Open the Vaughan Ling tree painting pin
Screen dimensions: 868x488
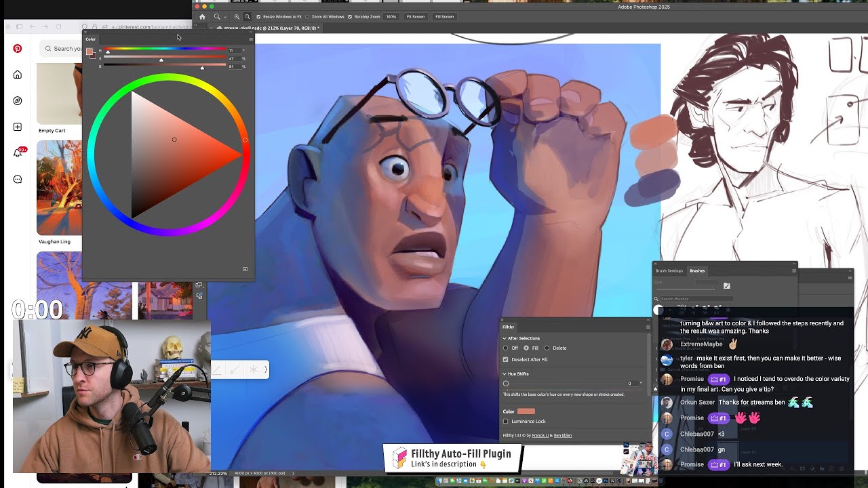(x=59, y=188)
